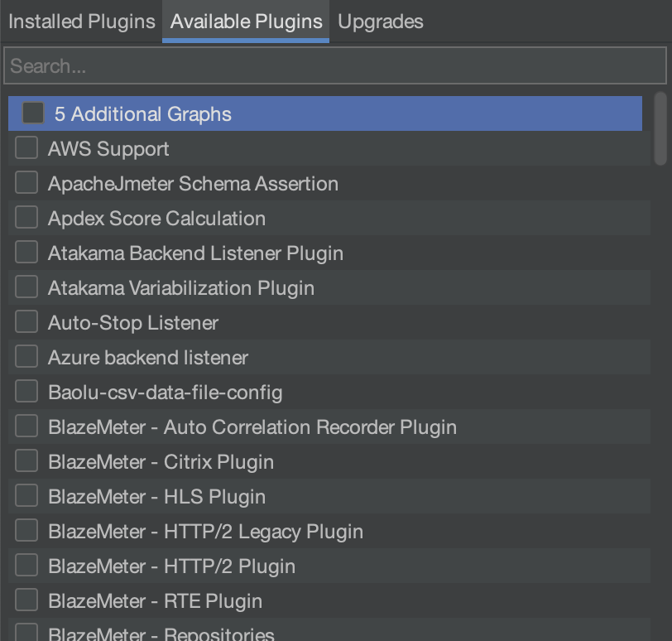
Task: Enable the Azure backend listener checkbox
Action: [x=26, y=357]
